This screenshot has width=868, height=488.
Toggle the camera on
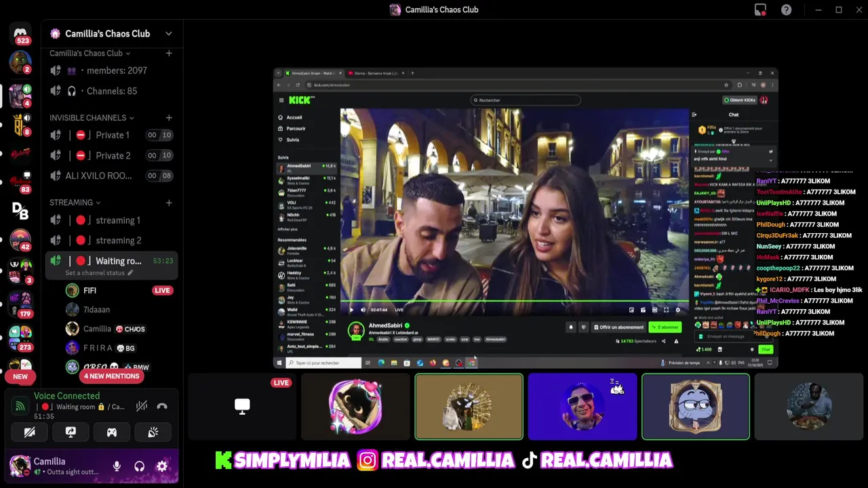coord(29,432)
